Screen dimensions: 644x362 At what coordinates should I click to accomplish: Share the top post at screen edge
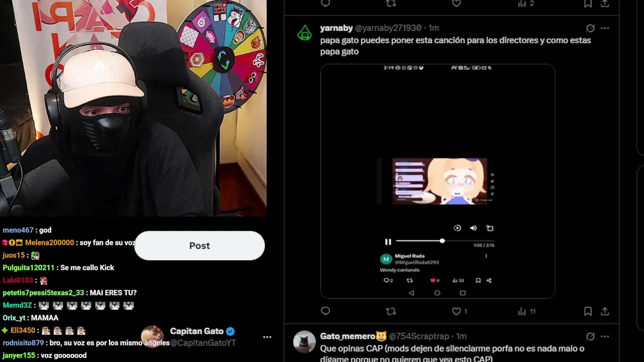tap(605, 4)
